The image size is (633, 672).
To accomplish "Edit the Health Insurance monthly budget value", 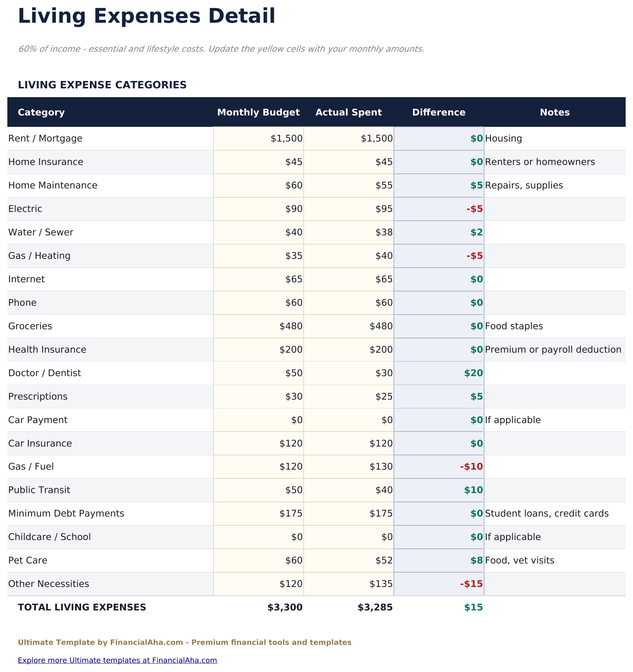I will pyautogui.click(x=258, y=349).
